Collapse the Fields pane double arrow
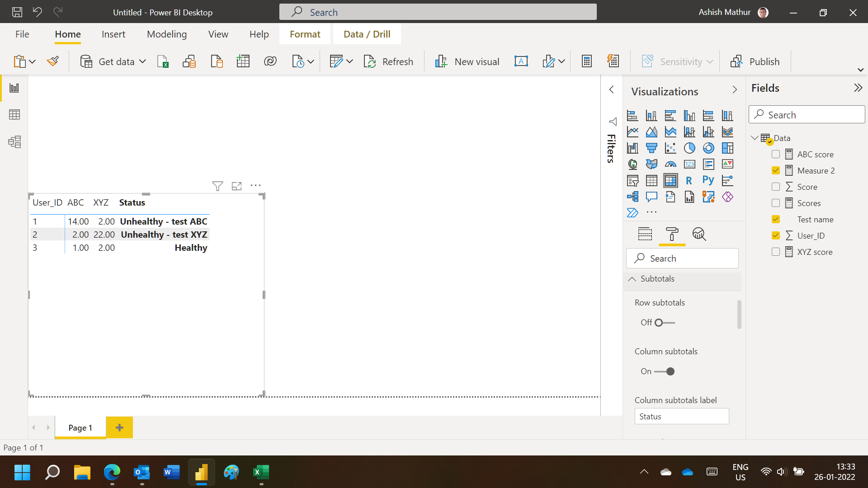This screenshot has height=488, width=868. point(858,88)
